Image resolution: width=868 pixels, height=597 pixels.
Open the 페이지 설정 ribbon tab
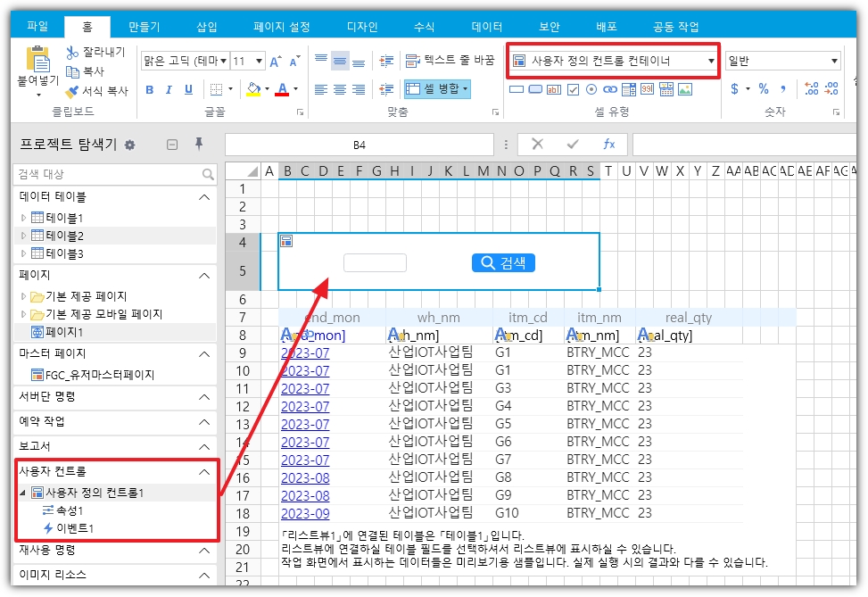click(281, 27)
